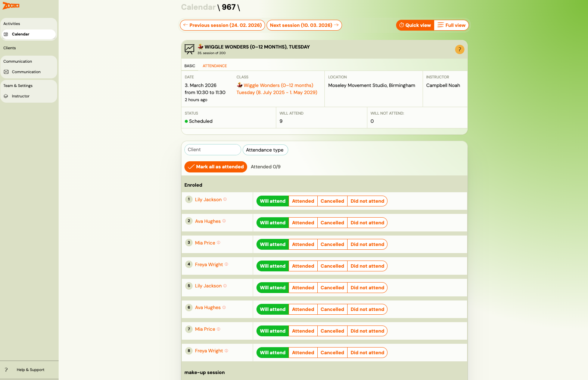The image size is (588, 380).
Task: Select the BASIC tab
Action: tap(190, 66)
